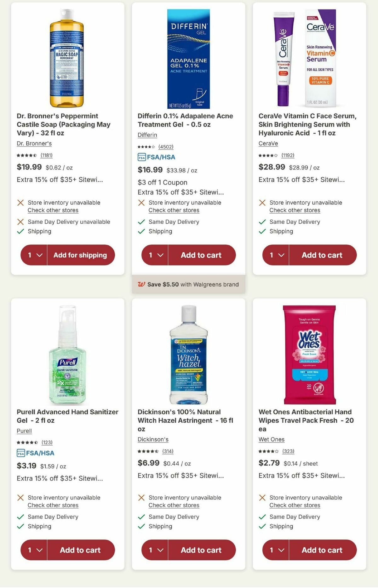
Task: Add the CeraVe Vitamin C serum to cart
Action: tap(322, 255)
